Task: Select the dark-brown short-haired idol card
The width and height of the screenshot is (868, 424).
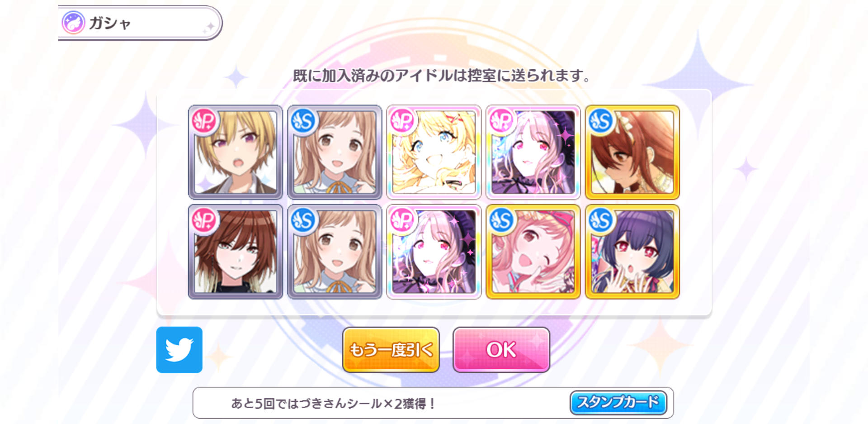Action: [x=236, y=252]
